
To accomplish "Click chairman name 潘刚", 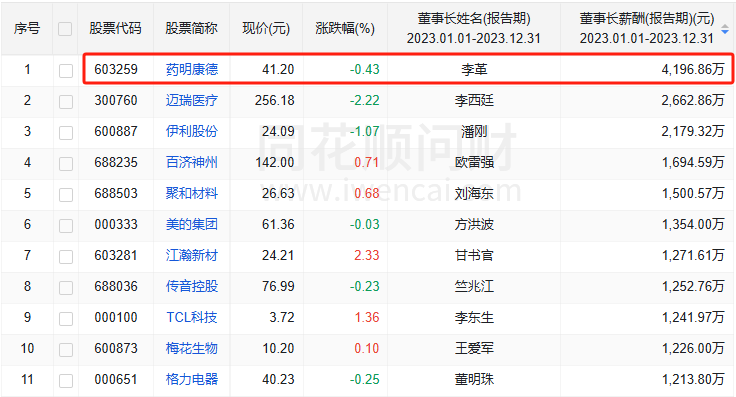I will (x=474, y=131).
